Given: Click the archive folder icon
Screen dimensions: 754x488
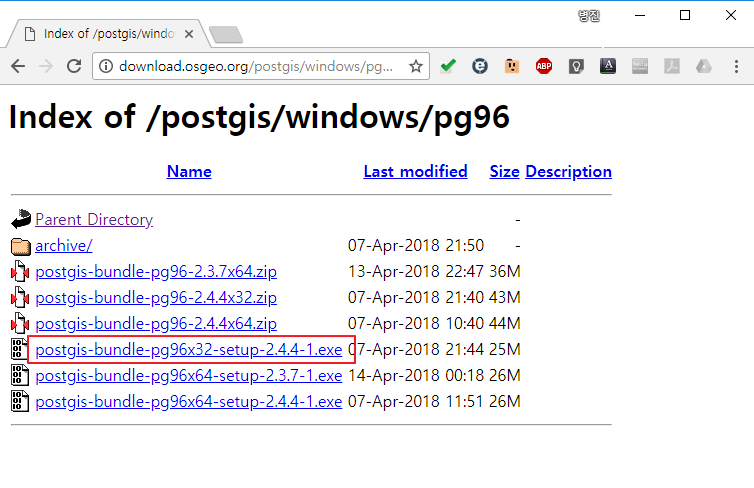Looking at the screenshot, I should point(21,246).
